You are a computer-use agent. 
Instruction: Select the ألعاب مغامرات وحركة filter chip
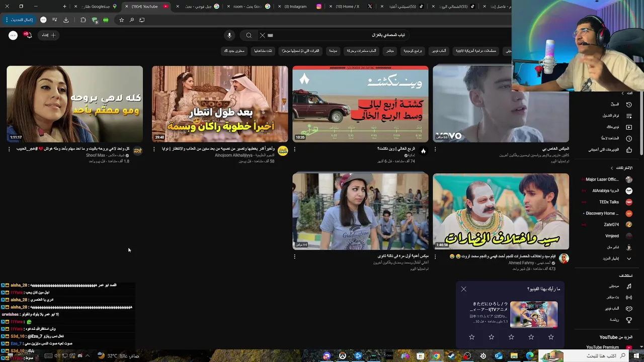[x=361, y=51]
